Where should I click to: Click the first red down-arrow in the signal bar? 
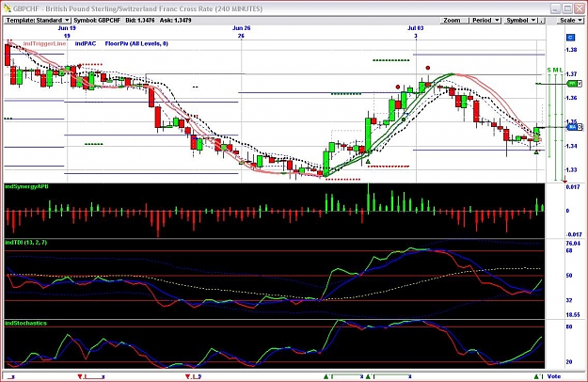pyautogui.click(x=80, y=376)
